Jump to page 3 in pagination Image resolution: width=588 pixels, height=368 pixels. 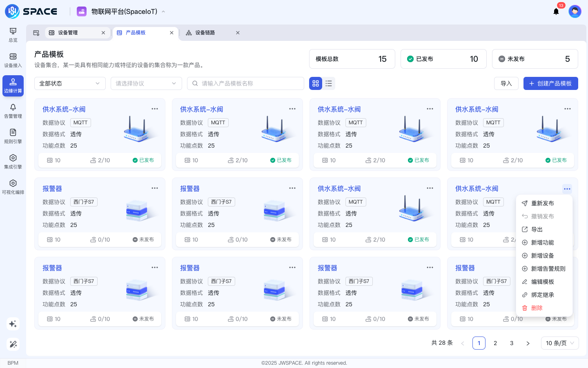click(512, 343)
